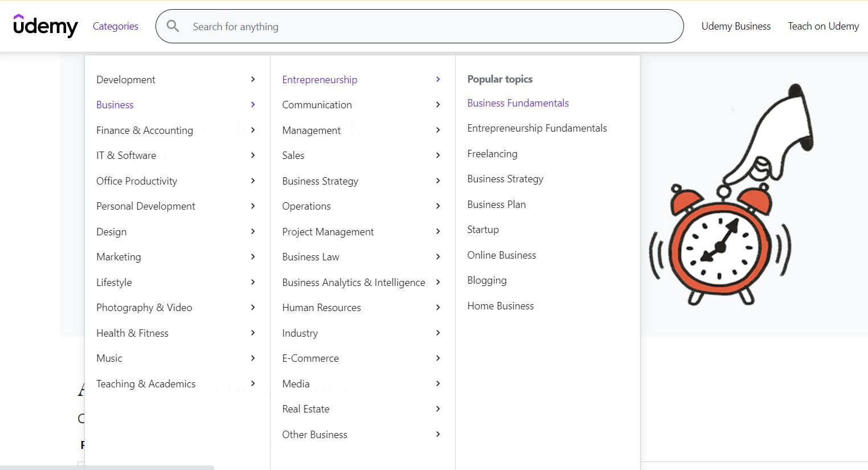Screen dimensions: 868x470
Task: Open Entrepreneurship subcategory
Action: (320, 80)
